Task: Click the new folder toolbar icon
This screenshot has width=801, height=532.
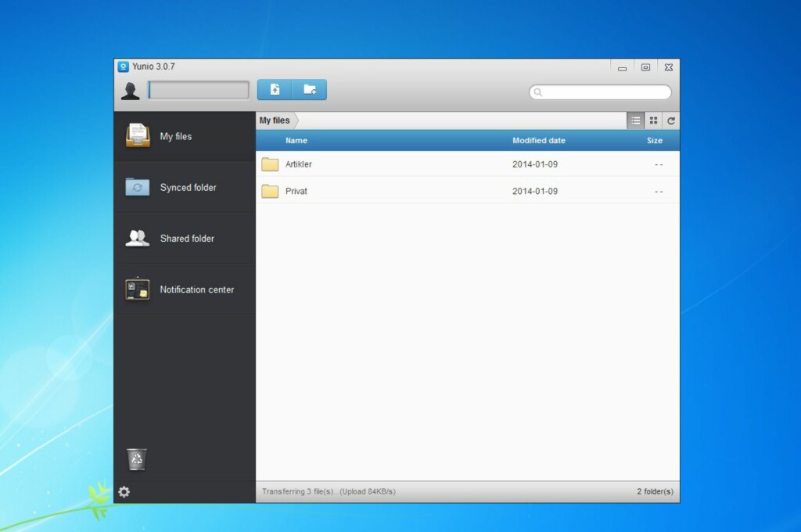Action: pos(310,90)
